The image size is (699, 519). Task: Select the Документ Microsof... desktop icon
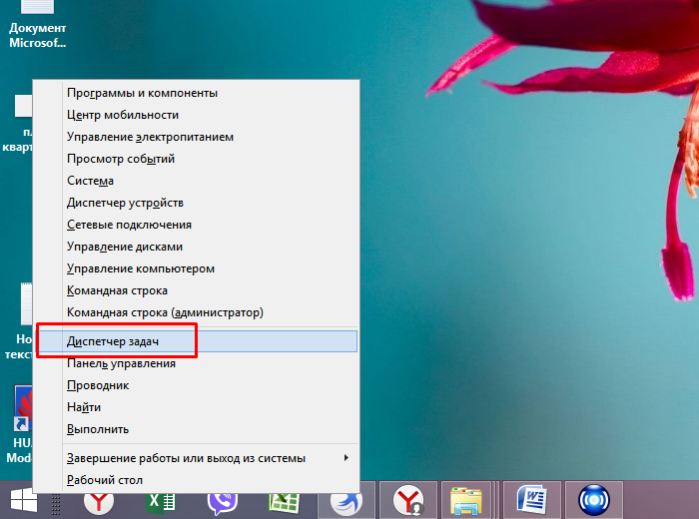click(x=37, y=25)
